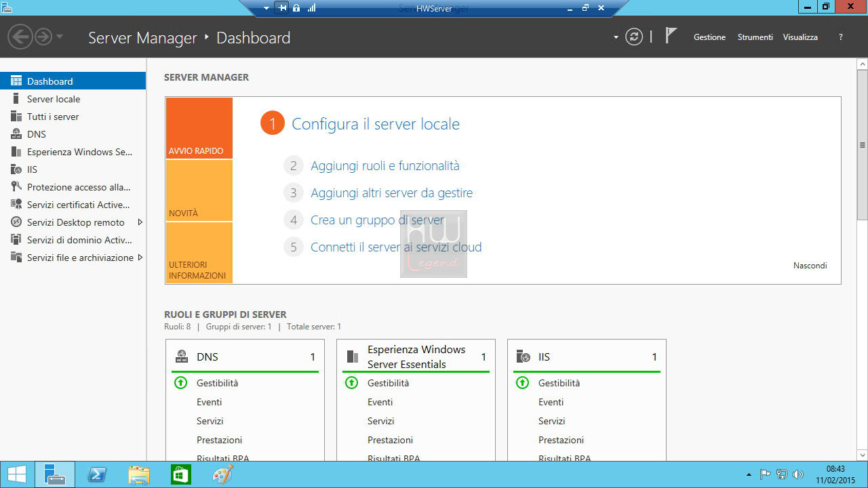Refresh the Server Manager dashboard
Viewport: 868px width, 488px height.
(634, 37)
